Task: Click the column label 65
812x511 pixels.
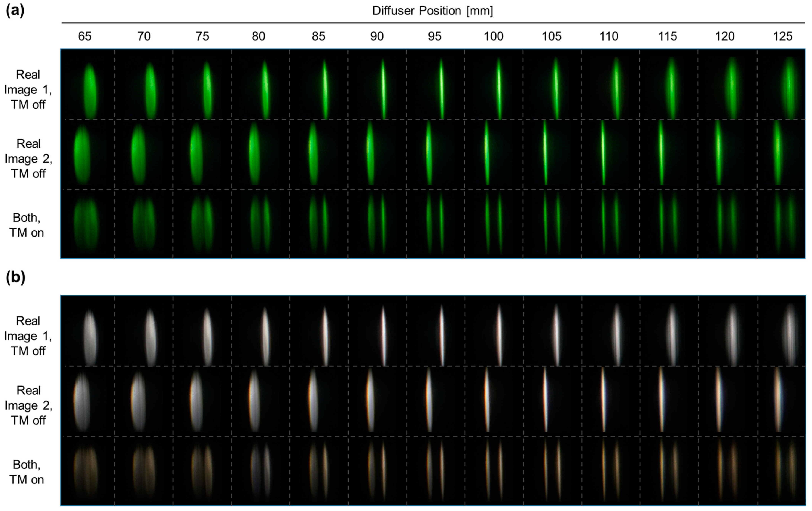Action: coord(85,36)
